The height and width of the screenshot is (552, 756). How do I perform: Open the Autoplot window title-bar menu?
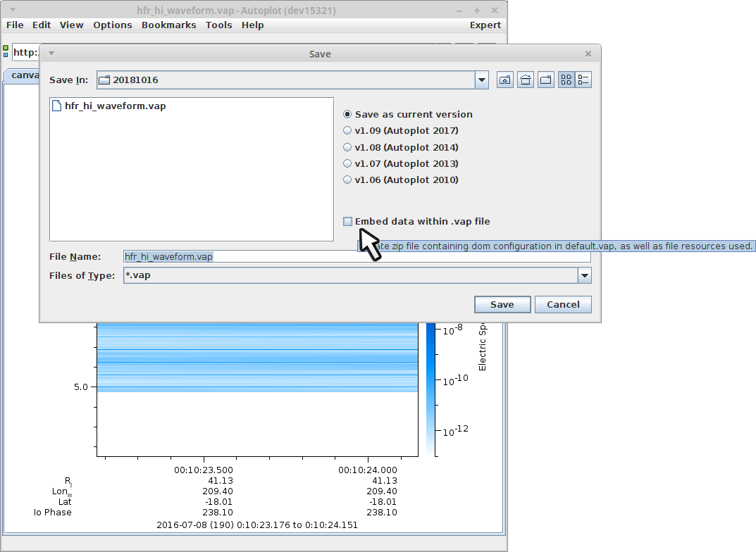point(11,11)
